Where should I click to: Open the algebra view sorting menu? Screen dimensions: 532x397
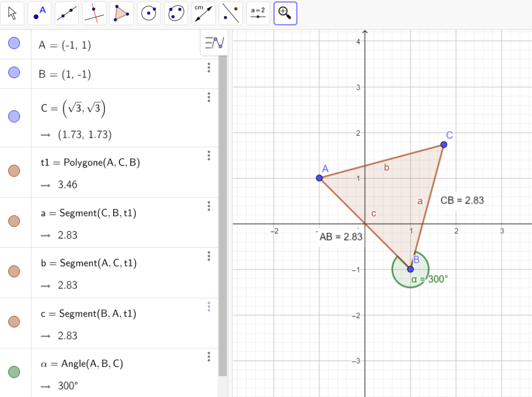pyautogui.click(x=214, y=43)
